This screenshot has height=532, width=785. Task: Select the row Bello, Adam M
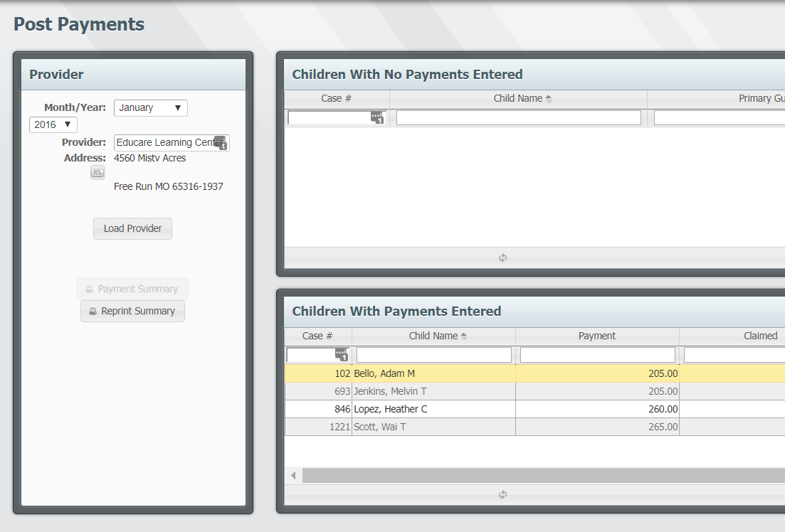click(x=534, y=374)
